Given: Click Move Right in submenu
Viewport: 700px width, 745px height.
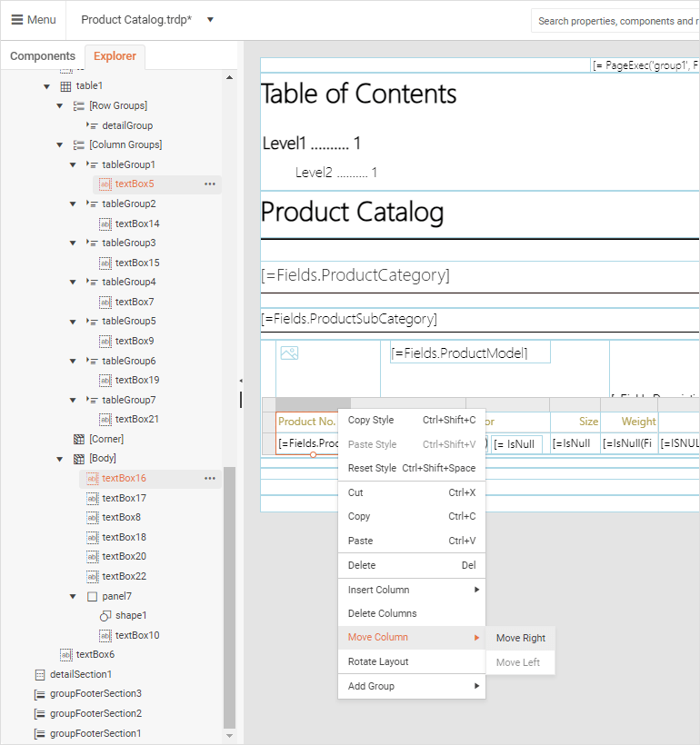Looking at the screenshot, I should click(520, 638).
